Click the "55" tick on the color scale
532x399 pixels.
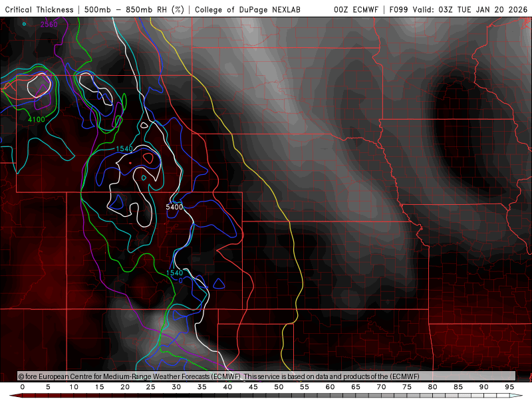tap(305, 387)
